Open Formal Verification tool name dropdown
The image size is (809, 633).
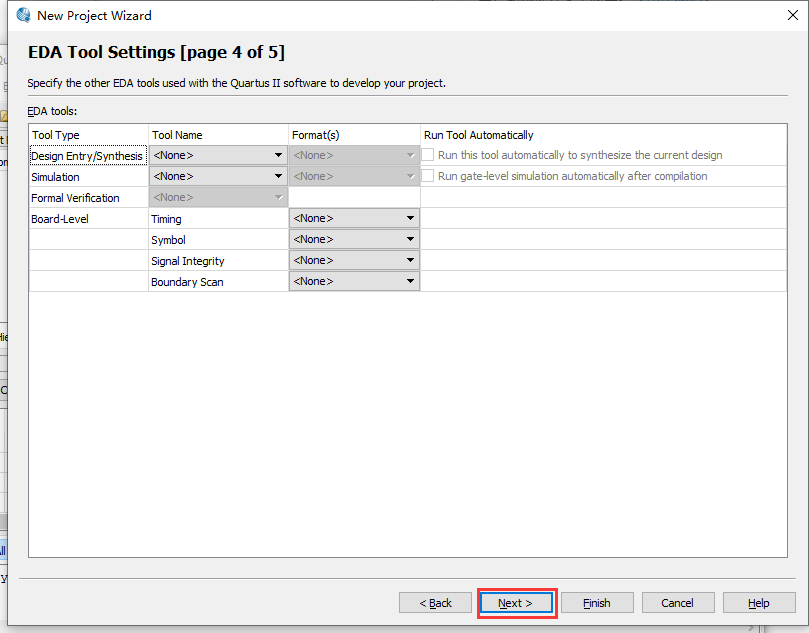click(218, 197)
